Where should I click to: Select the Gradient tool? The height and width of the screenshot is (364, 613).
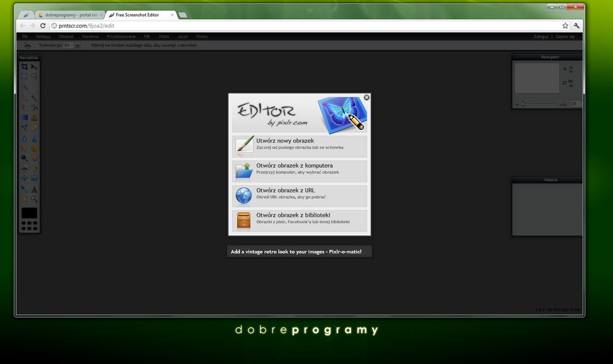point(24,117)
